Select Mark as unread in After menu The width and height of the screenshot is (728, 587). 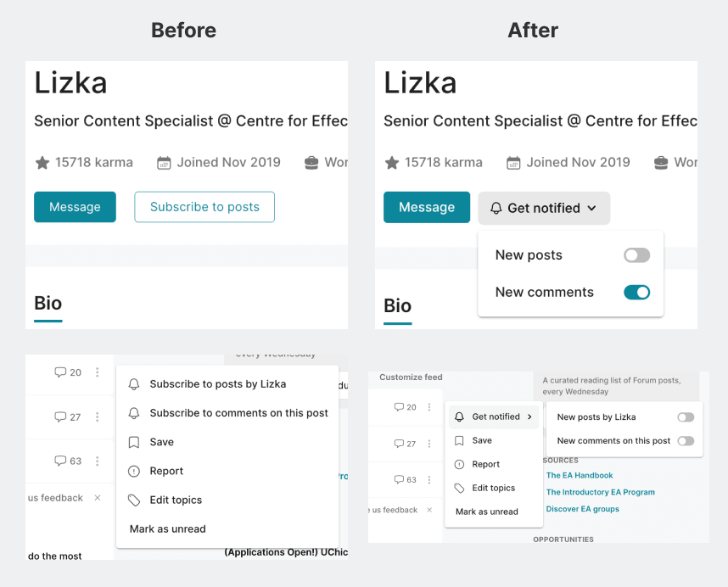coord(486,512)
